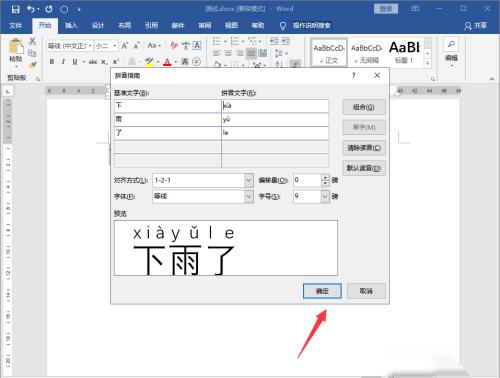This screenshot has width=500, height=378.
Task: Click the Share button at top right
Action: tap(476, 25)
